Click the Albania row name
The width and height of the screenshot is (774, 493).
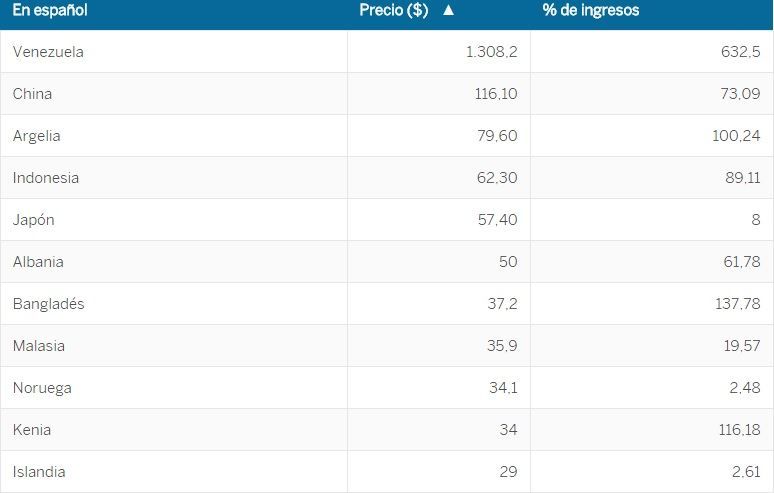click(x=38, y=262)
